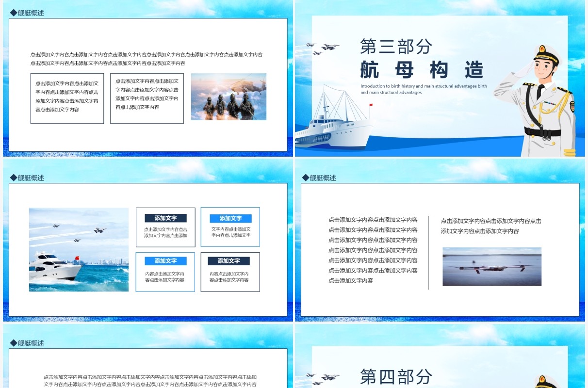Click '舰艇概述' header above the drone slide
The width and height of the screenshot is (588, 388).
(319, 178)
